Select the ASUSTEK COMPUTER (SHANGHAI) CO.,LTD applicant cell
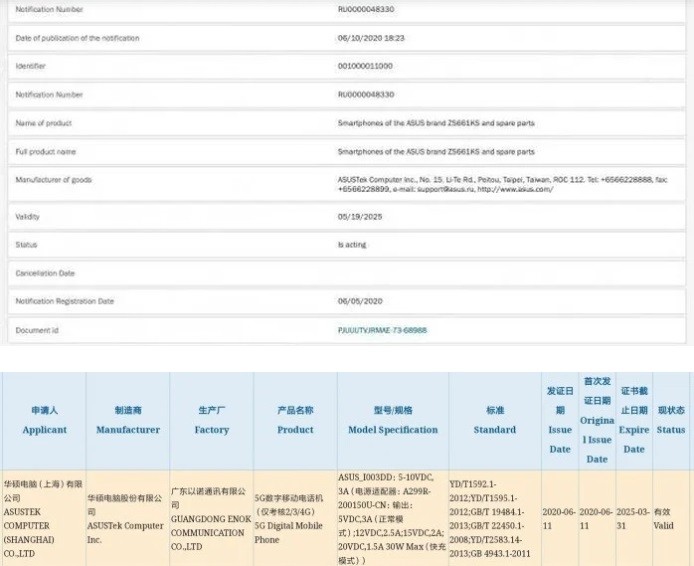 point(43,519)
